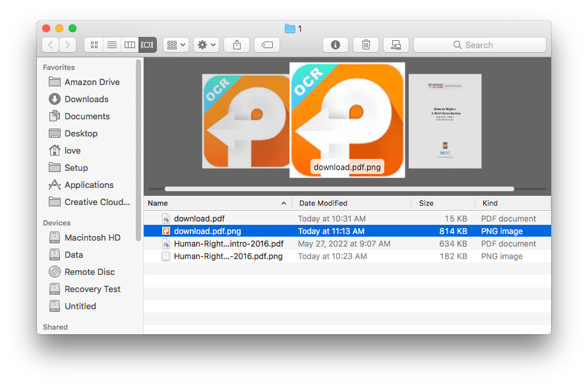Click the download.pdf.png file icon
This screenshot has height=387, width=588.
click(x=165, y=231)
